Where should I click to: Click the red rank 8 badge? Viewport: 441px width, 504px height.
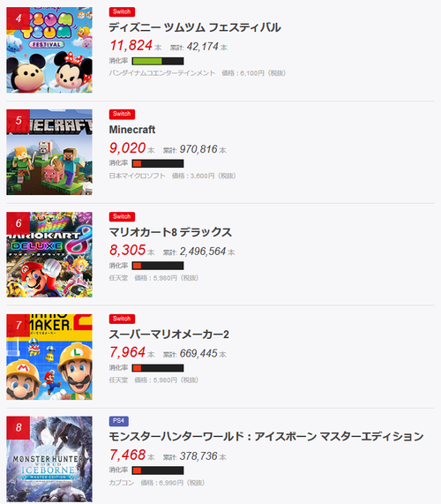coord(19,428)
